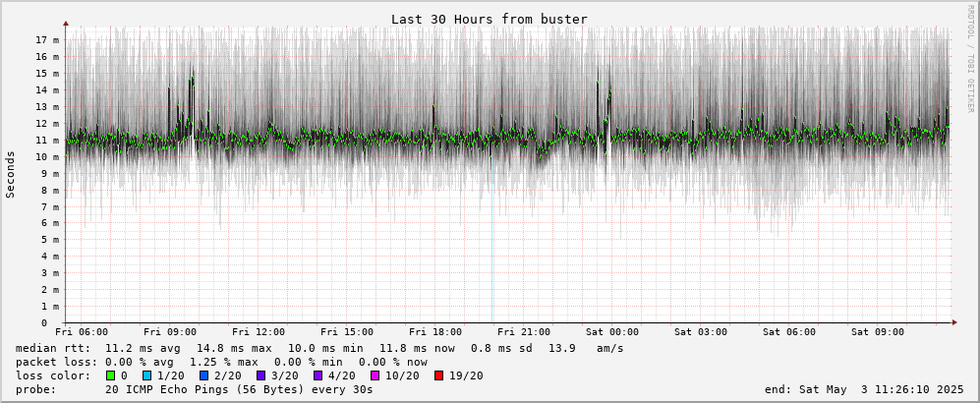Viewport: 980px width, 403px height.
Task: Click the light blue 1/20 loss swatch
Action: click(x=146, y=376)
